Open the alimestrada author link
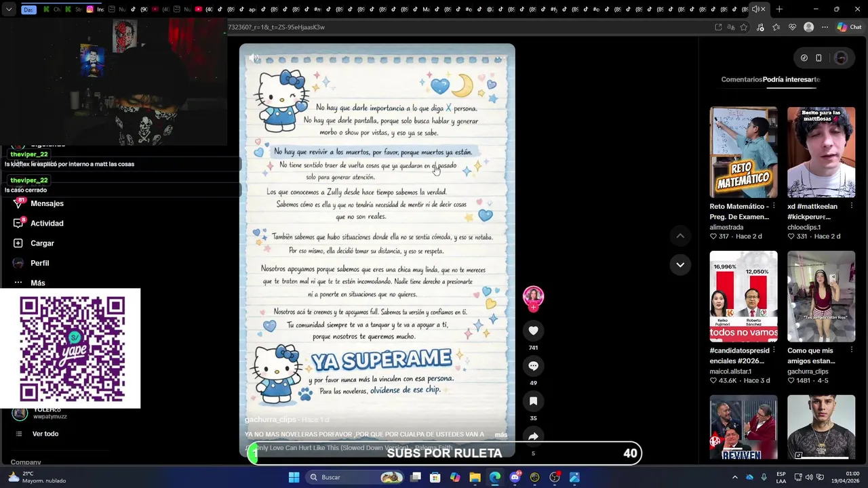Viewport: 868px width, 488px height. (726, 227)
